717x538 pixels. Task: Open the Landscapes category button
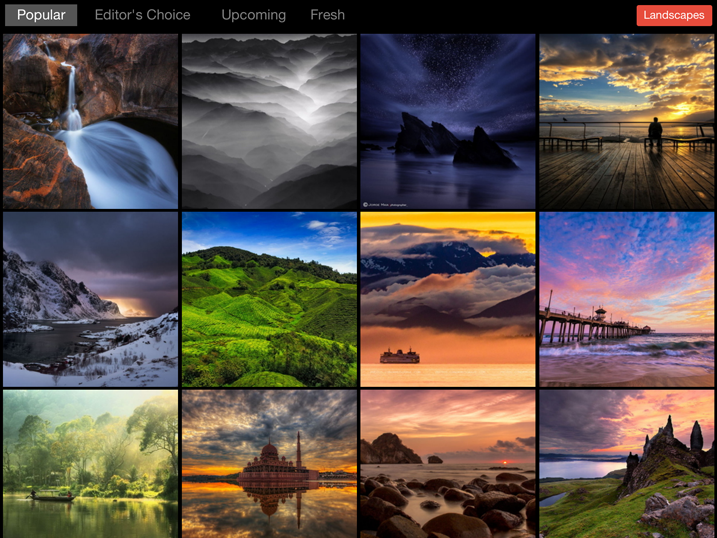click(674, 15)
